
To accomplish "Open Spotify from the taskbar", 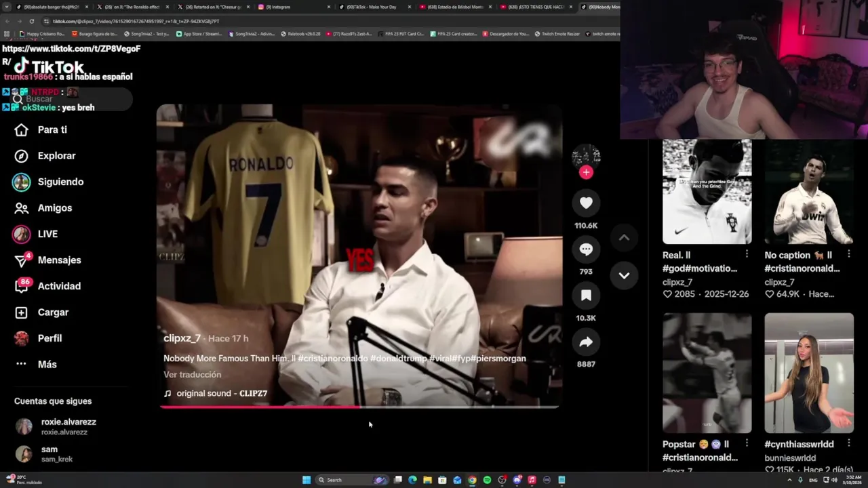I will (x=487, y=480).
